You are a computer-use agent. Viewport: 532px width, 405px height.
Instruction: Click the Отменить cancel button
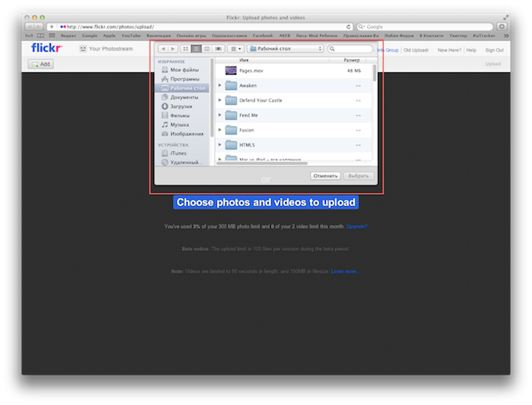point(325,176)
